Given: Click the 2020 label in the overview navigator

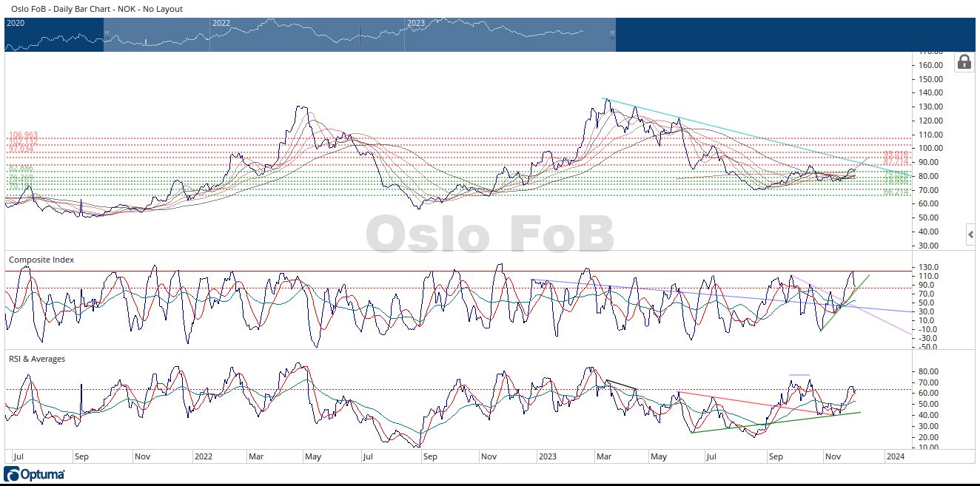Looking at the screenshot, I should [16, 23].
